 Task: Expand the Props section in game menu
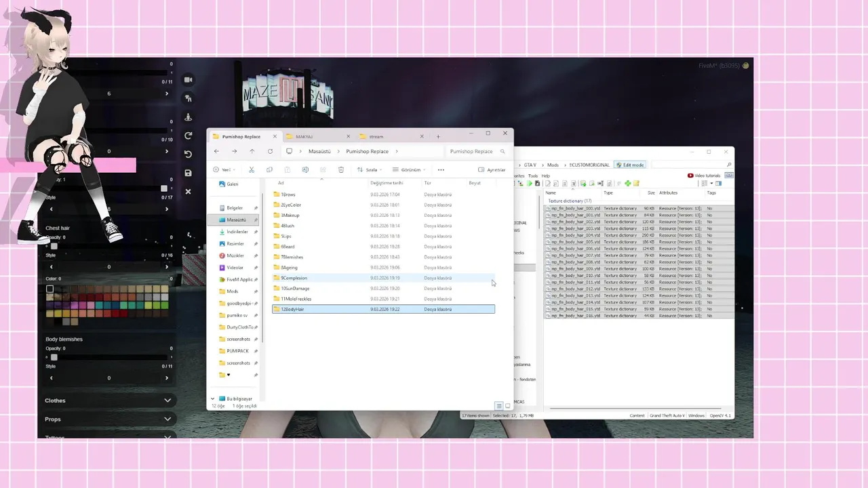pyautogui.click(x=107, y=419)
